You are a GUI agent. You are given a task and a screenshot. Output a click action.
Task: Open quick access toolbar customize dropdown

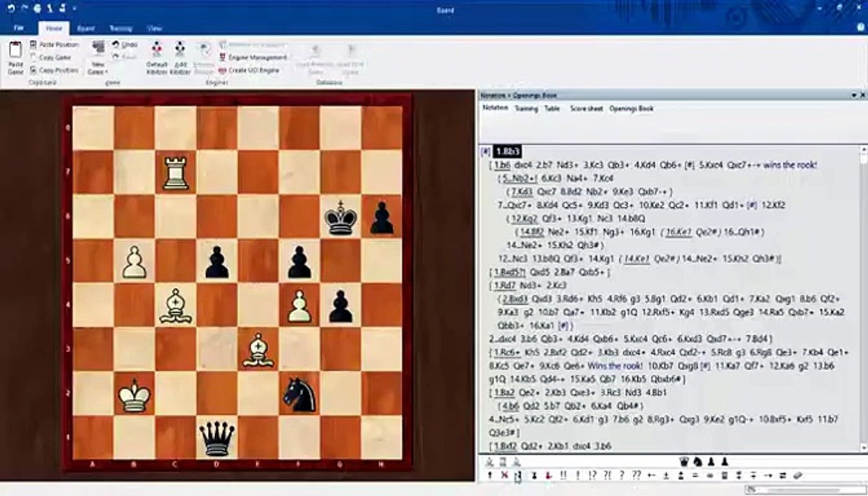point(74,8)
